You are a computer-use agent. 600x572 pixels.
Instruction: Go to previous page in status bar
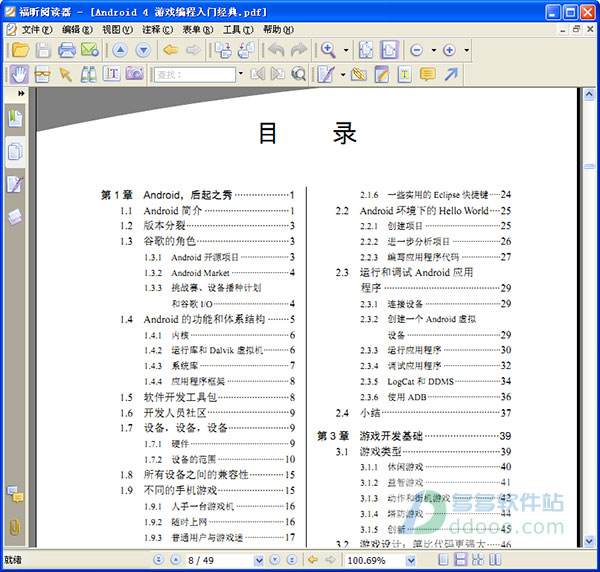(x=175, y=560)
